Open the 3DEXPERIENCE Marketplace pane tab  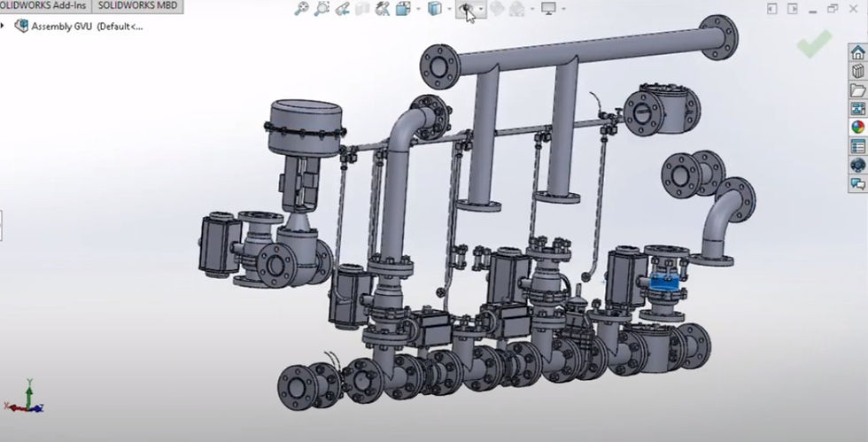coord(857,165)
